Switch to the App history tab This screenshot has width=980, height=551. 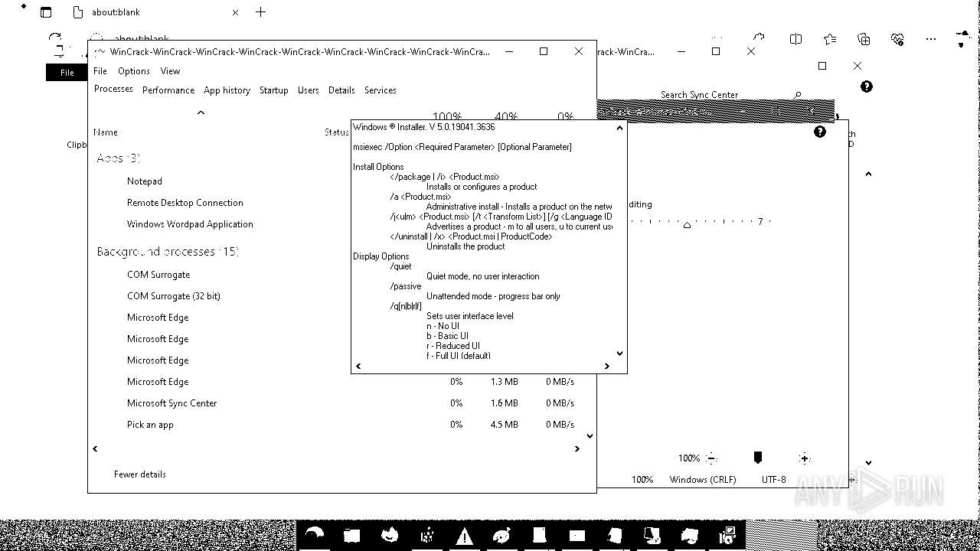[227, 90]
